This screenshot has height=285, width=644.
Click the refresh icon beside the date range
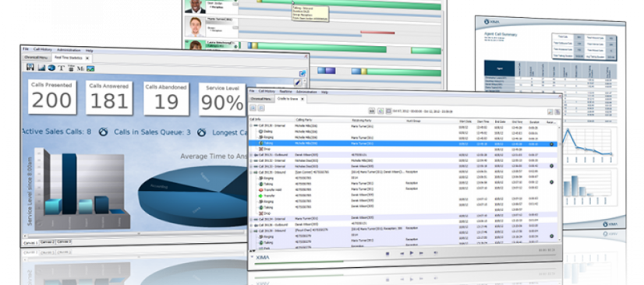[380, 111]
